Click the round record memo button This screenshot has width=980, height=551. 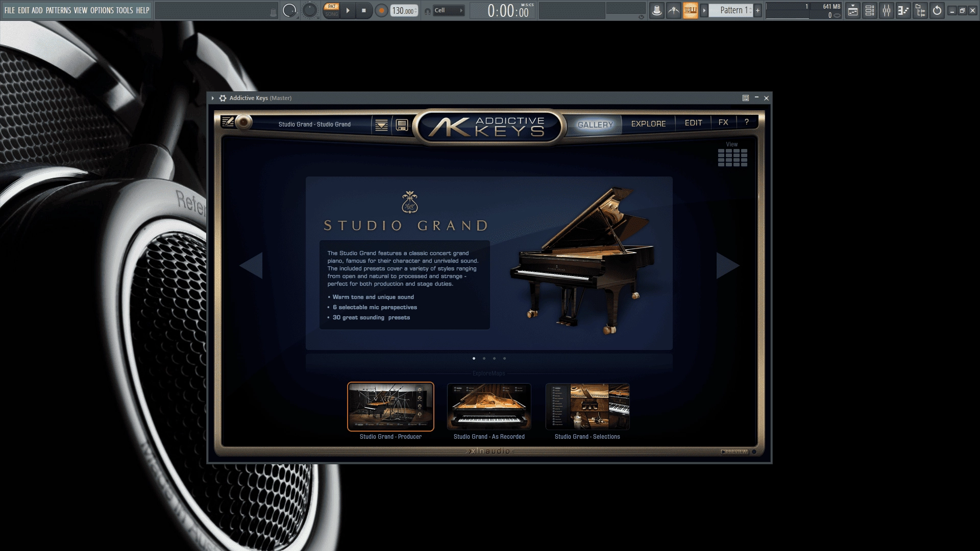point(244,122)
